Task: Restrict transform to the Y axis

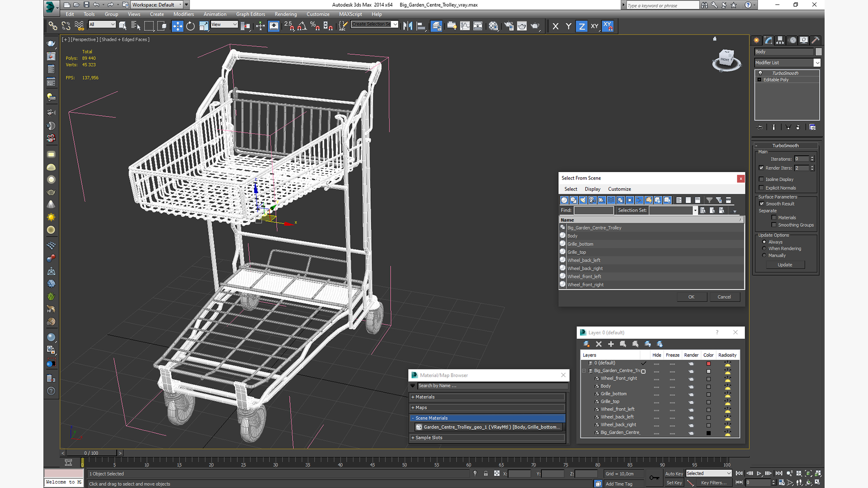Action: (x=569, y=26)
